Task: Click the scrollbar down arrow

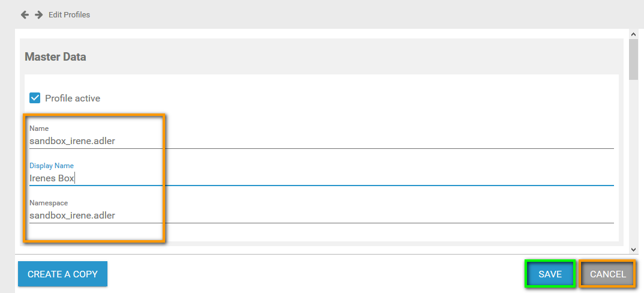Action: click(x=633, y=249)
